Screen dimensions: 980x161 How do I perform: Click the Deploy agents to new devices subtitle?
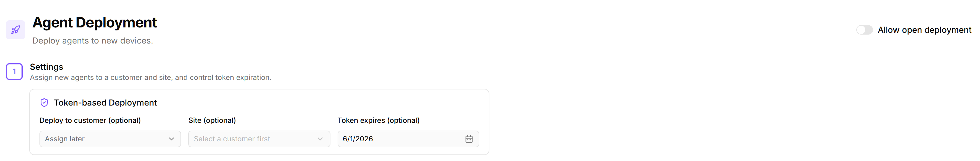(92, 41)
